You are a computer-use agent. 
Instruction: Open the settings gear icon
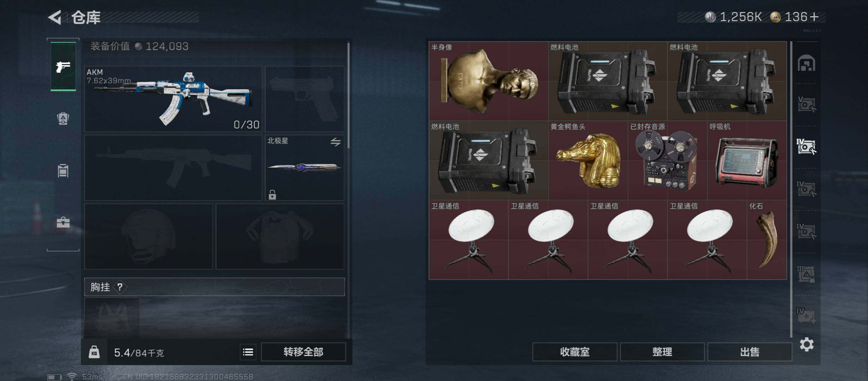(x=807, y=344)
